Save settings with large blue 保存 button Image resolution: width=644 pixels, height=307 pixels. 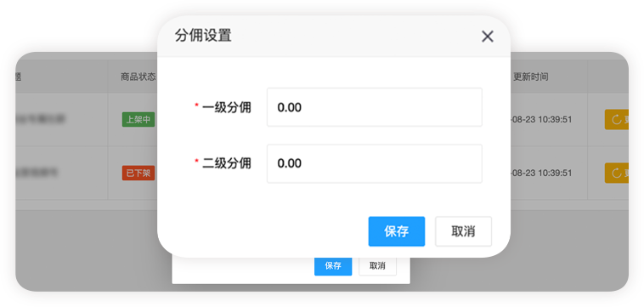pyautogui.click(x=396, y=231)
